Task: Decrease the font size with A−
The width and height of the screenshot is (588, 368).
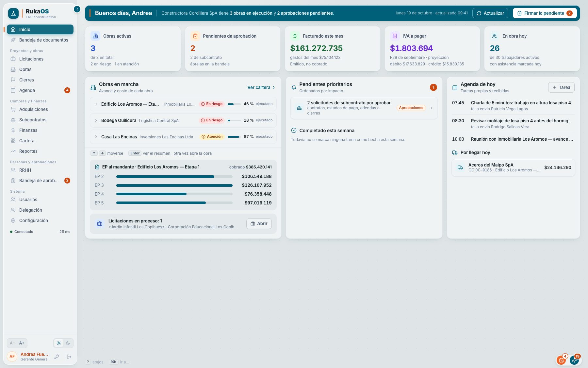Action: (12, 343)
